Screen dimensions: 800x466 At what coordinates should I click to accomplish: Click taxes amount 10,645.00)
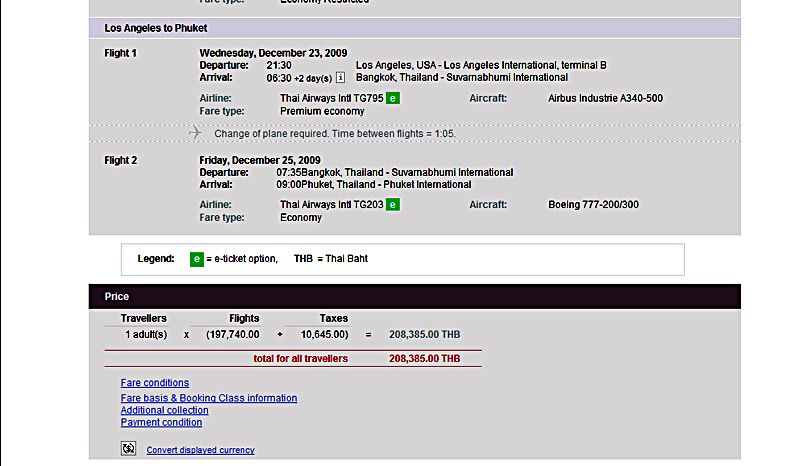pyautogui.click(x=324, y=334)
